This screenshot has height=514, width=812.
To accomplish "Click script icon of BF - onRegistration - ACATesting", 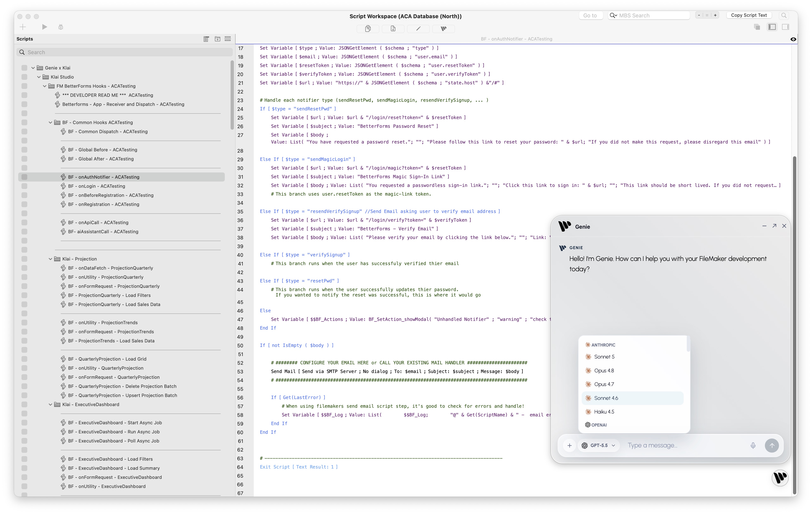I will click(x=63, y=204).
